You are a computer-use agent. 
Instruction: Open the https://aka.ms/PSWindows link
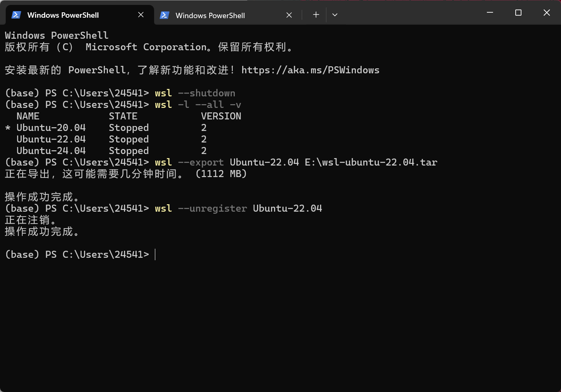point(311,70)
